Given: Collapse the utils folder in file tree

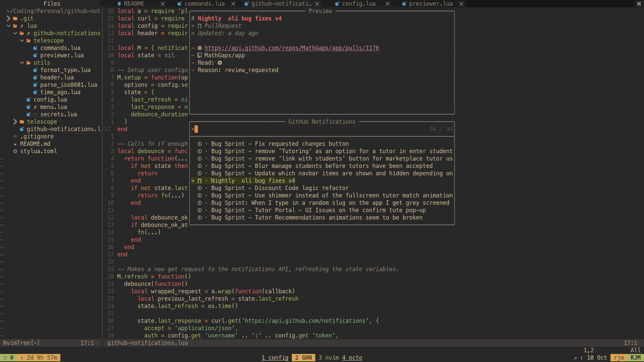Looking at the screenshot, I should click(22, 63).
